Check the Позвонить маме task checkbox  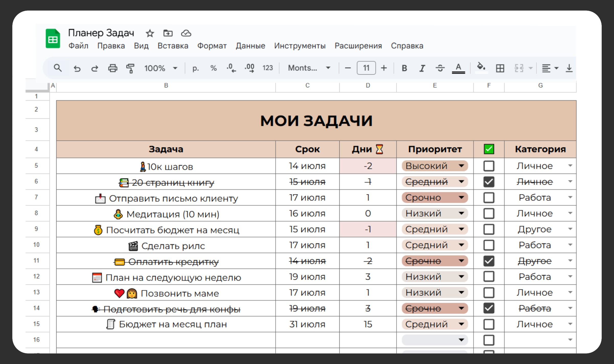488,292
